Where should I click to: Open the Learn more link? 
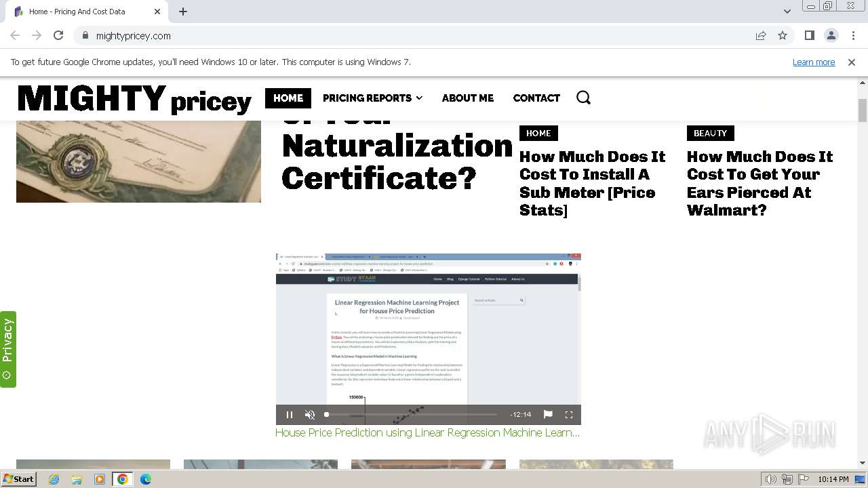[x=814, y=62]
